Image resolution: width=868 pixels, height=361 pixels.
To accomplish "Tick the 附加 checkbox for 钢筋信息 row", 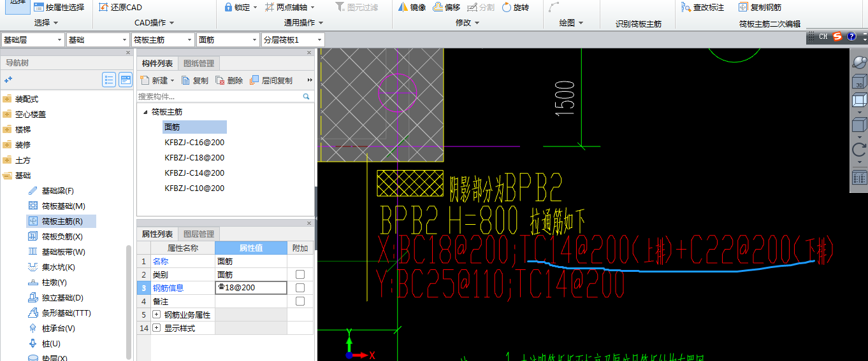I will 300,288.
